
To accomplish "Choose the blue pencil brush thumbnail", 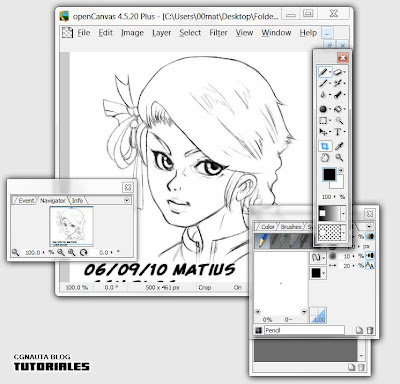I will (x=263, y=240).
